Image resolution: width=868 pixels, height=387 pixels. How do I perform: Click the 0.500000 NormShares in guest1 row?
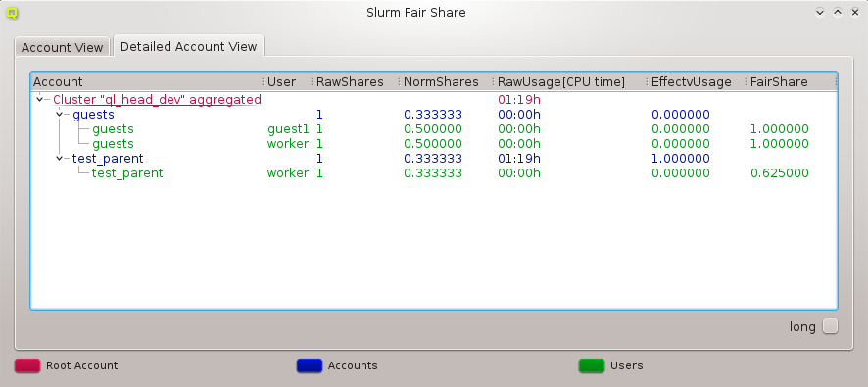coord(433,129)
